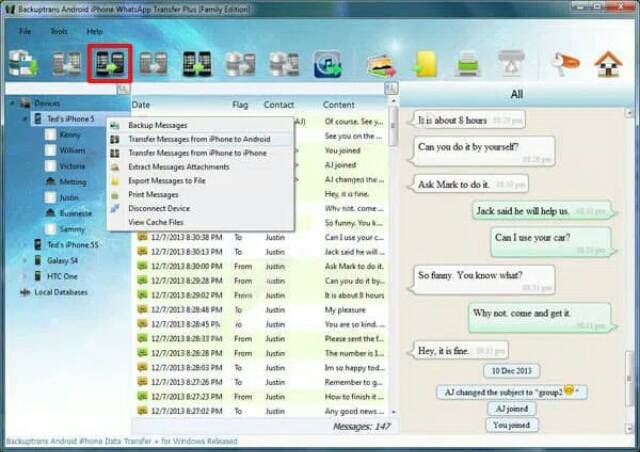Select the Galaxy S4 device in the tree
Viewport: 640px width, 452px height.
click(x=64, y=260)
